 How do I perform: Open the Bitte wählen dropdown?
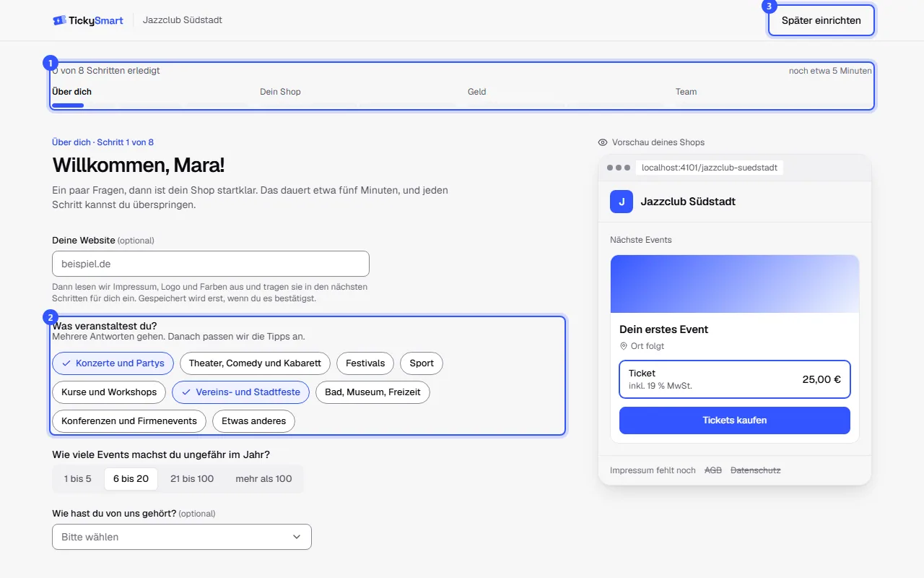tap(182, 537)
